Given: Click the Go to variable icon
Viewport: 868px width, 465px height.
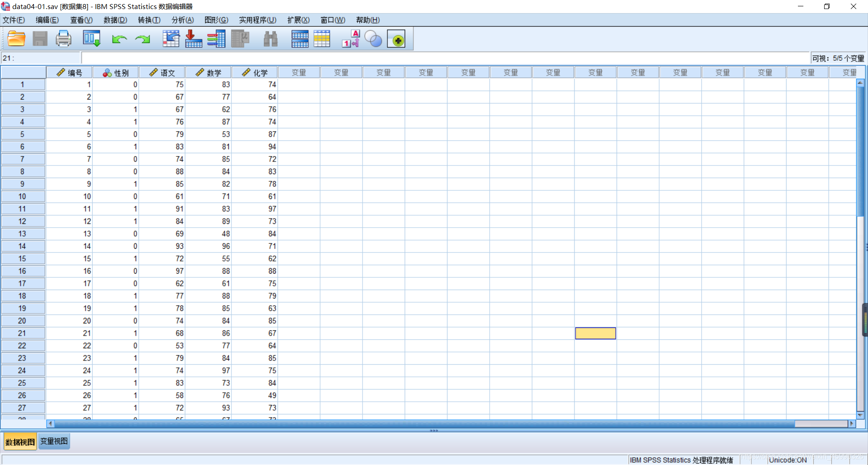Looking at the screenshot, I should pyautogui.click(x=193, y=39).
